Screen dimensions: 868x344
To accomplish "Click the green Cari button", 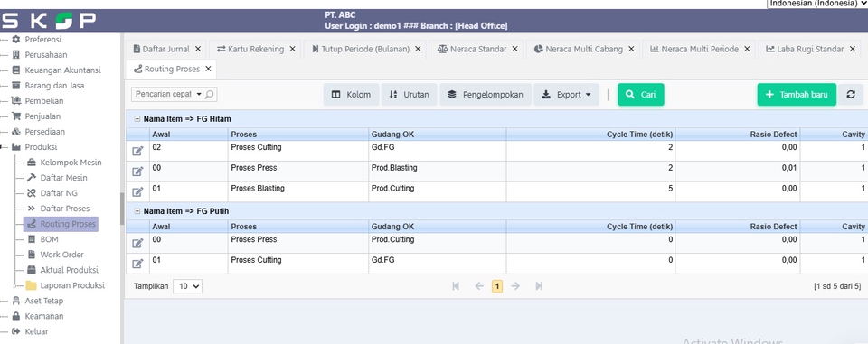I will [x=640, y=95].
